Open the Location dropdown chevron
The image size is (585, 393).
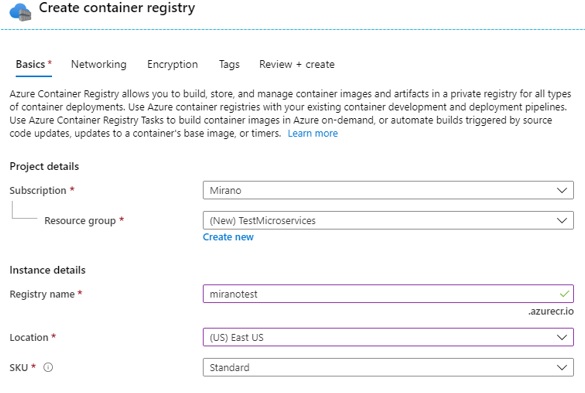pyautogui.click(x=561, y=337)
